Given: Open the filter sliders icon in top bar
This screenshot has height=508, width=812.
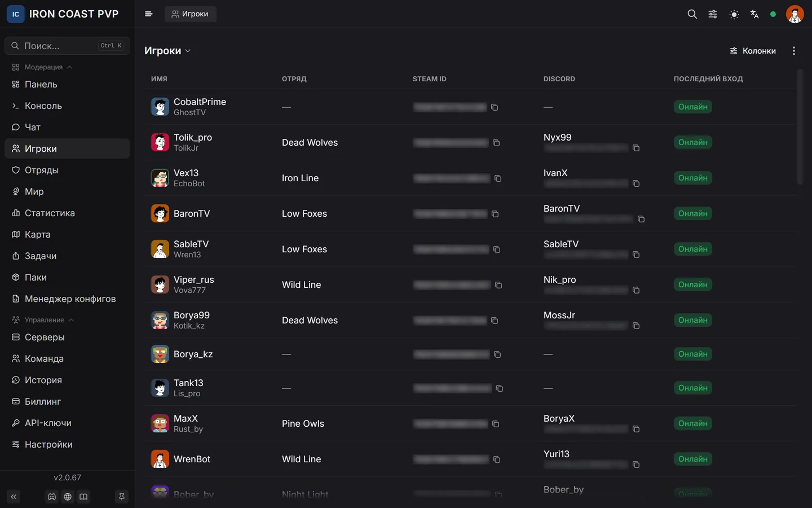Looking at the screenshot, I should click(x=713, y=14).
